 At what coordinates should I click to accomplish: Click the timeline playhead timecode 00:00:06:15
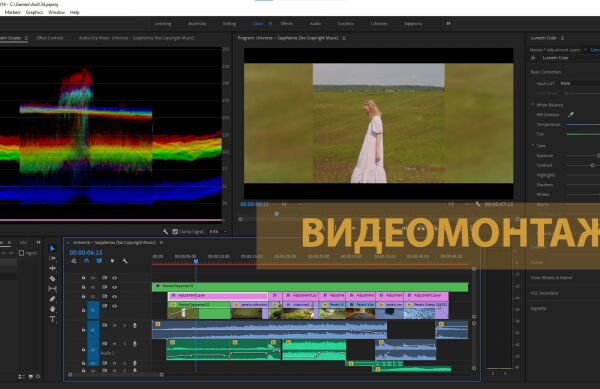coord(86,253)
